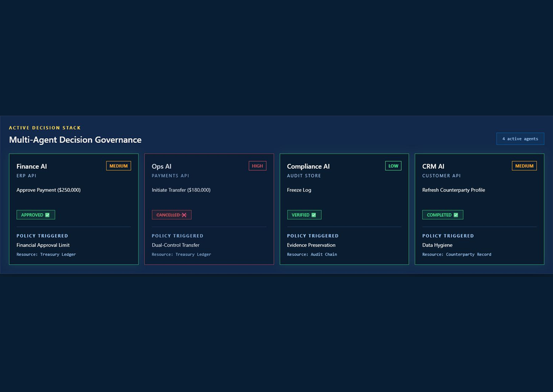Click the CANCELLED status badge
Screen dimensions: 553x392
coord(171,215)
